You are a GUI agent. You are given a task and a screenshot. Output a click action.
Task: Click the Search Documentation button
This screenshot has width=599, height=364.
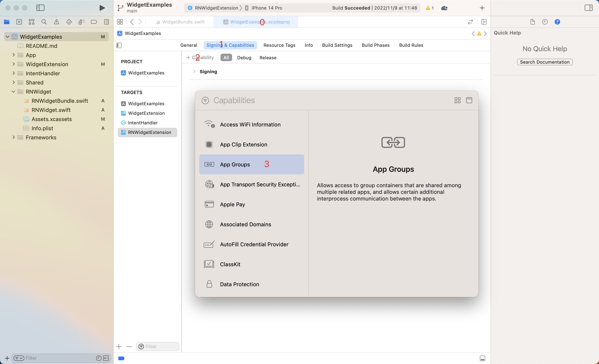tap(545, 62)
